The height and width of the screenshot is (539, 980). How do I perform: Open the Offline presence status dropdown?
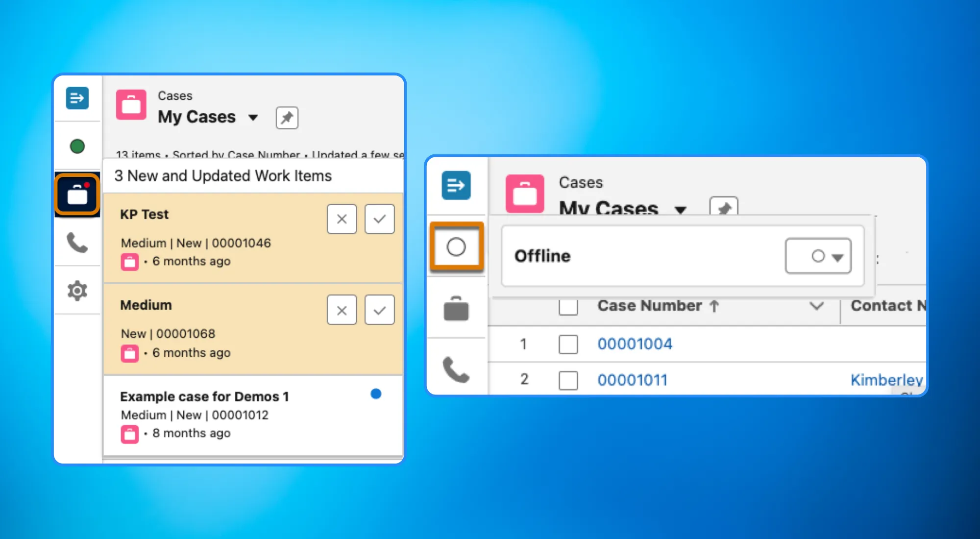point(818,256)
